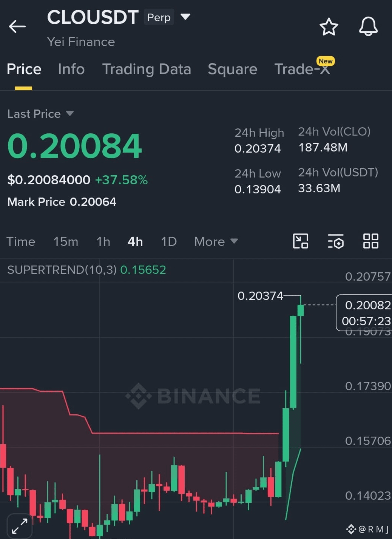Open the grid layout icon

coord(370,241)
